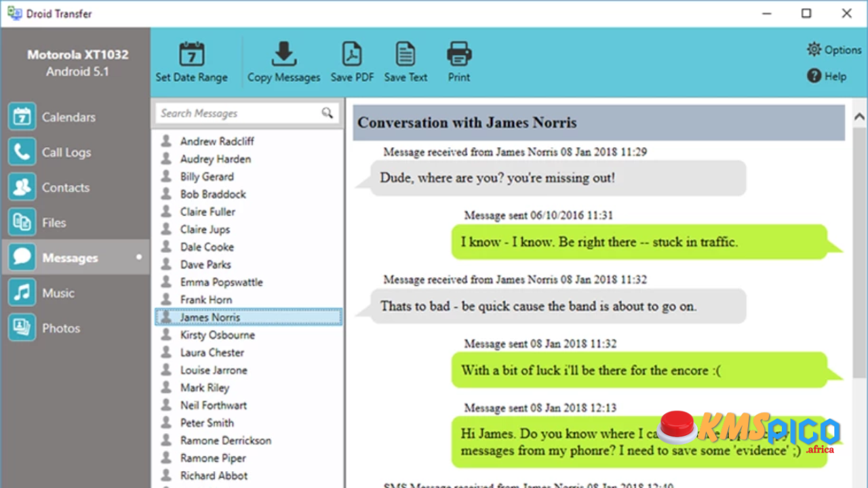Select Kirsty Osbourne conversation

pos(217,335)
